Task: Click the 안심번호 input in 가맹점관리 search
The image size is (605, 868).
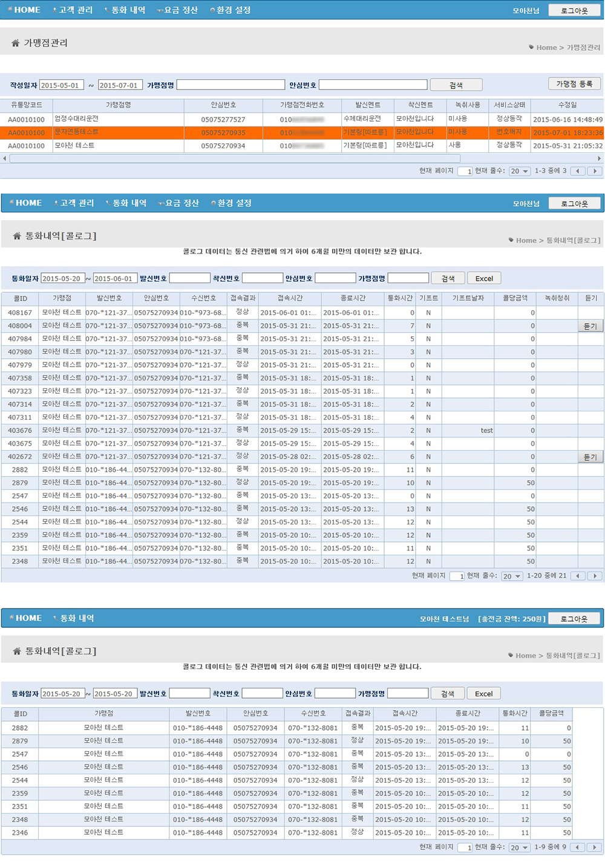Action: click(x=373, y=85)
